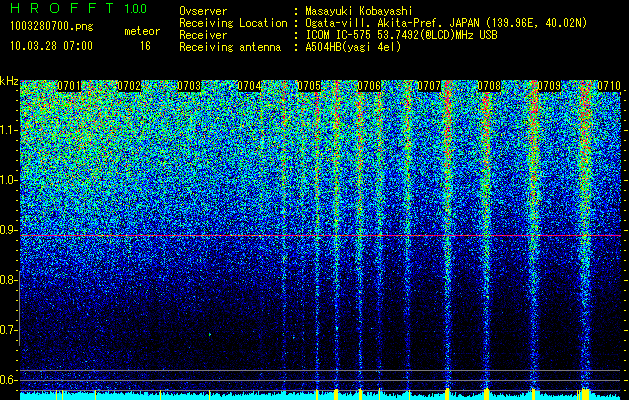Click the Ovserver field label
Viewport: 629px width, 400px height.
pos(203,11)
